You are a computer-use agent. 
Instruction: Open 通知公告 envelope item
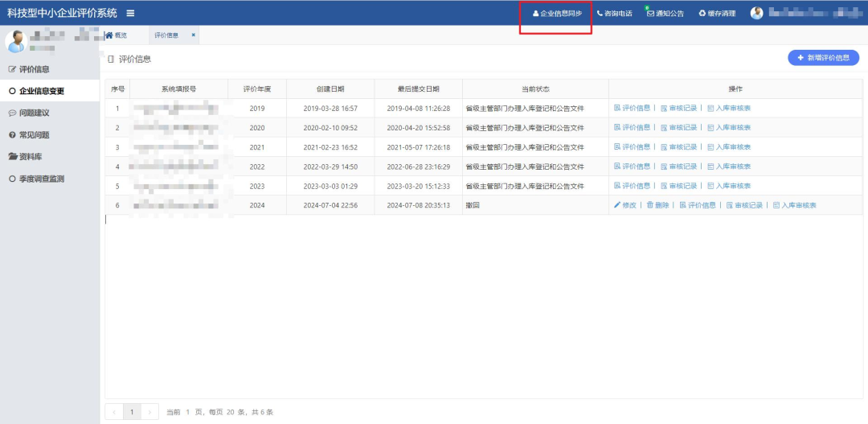665,14
